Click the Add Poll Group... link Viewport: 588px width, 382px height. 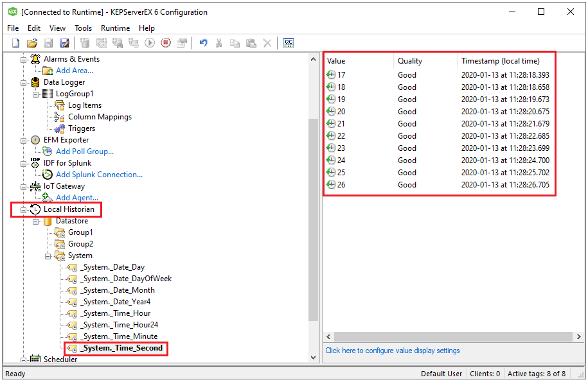coord(85,152)
